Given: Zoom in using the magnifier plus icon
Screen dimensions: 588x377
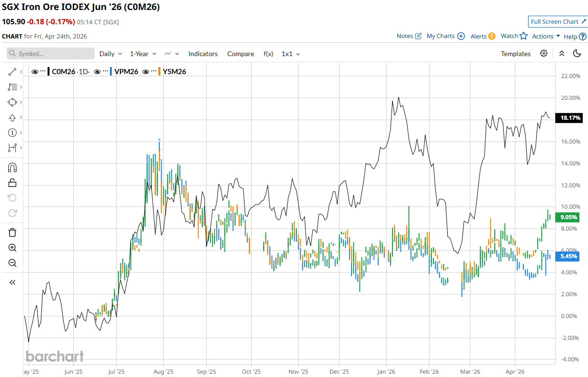Looking at the screenshot, I should coord(12,248).
